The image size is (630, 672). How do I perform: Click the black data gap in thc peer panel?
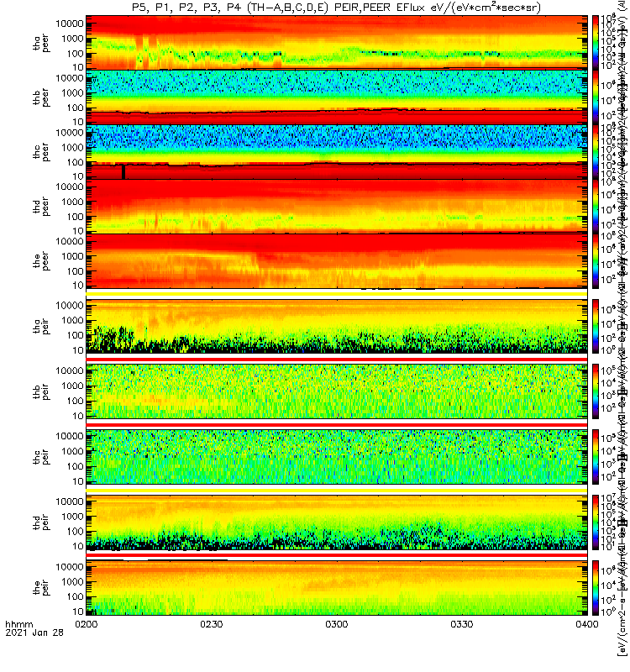click(123, 171)
